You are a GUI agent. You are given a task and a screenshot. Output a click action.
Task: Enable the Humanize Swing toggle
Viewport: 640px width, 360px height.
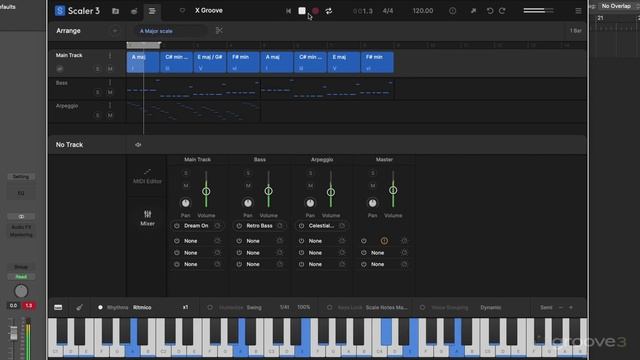click(210, 307)
